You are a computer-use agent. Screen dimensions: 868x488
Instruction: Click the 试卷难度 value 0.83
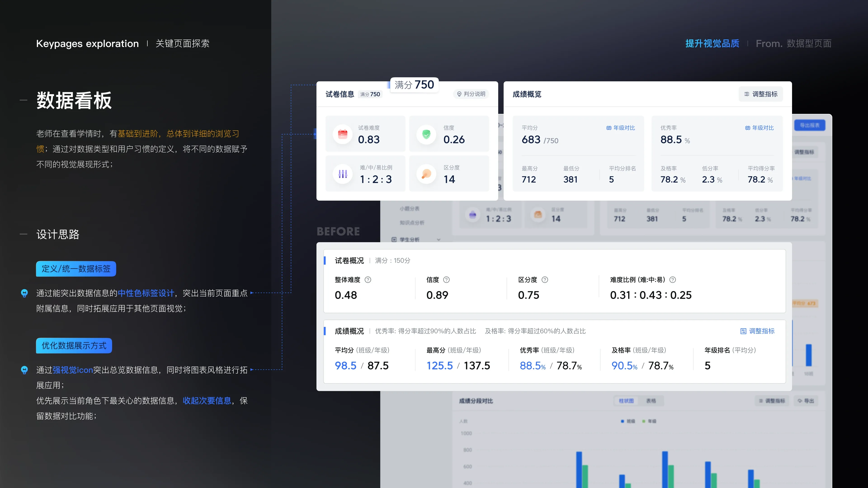tap(369, 140)
